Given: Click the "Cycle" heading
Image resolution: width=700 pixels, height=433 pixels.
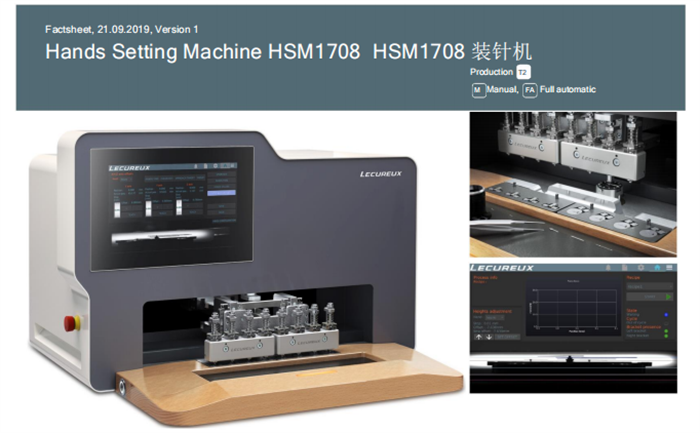Looking at the screenshot, I should coord(632,319).
